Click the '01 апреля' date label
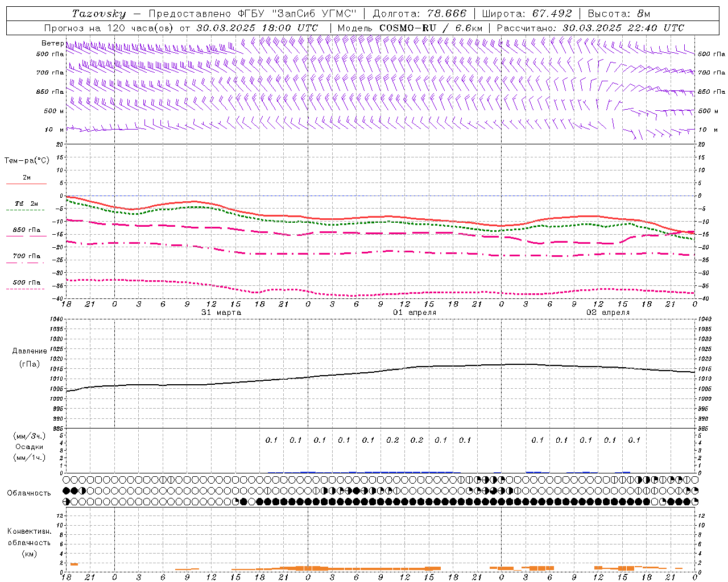Viewport: 728px width, 582px height. [x=415, y=313]
